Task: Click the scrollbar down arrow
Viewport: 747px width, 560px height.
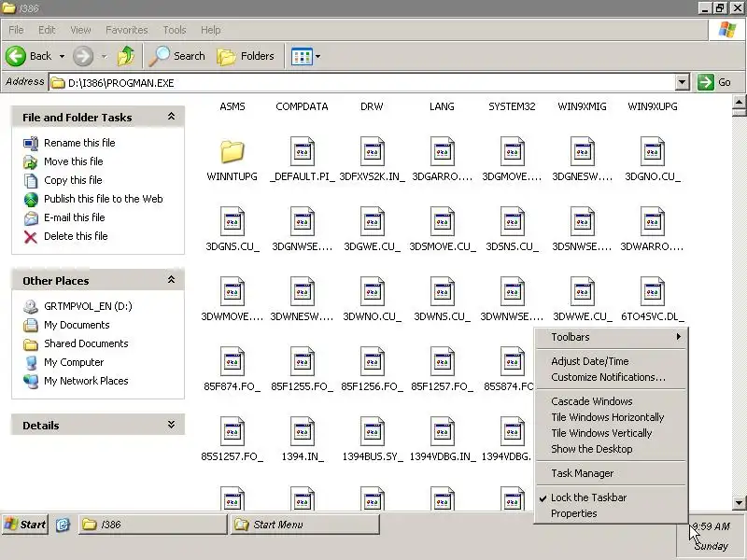Action: [x=739, y=502]
